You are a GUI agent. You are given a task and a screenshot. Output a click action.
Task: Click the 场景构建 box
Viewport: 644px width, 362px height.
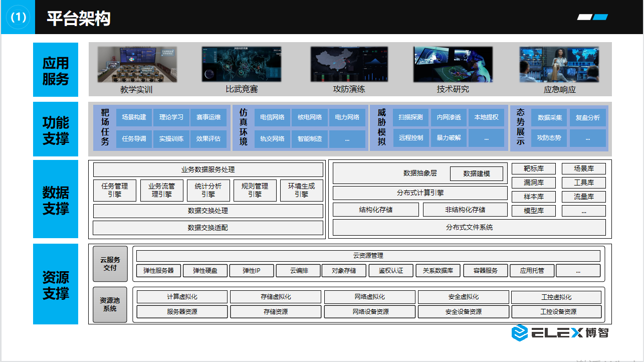134,117
